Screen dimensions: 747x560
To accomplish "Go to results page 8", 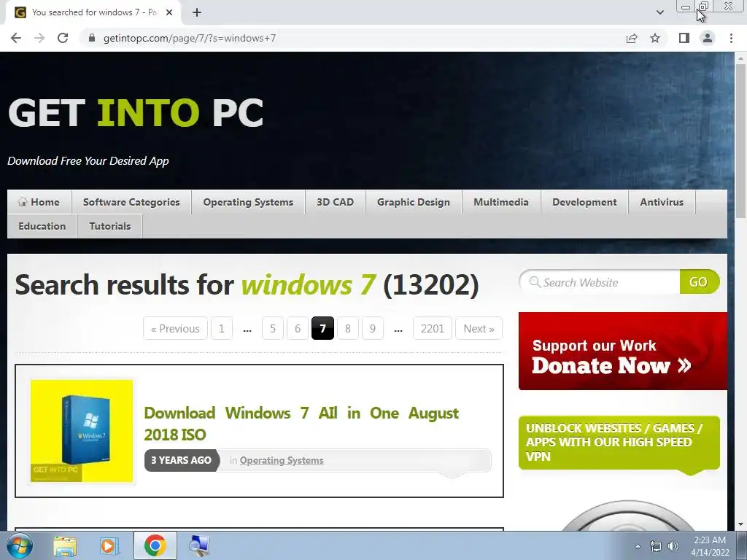I will point(348,329).
